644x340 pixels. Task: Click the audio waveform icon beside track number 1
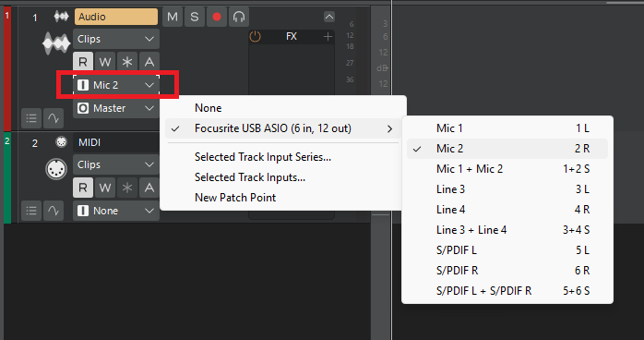click(61, 17)
